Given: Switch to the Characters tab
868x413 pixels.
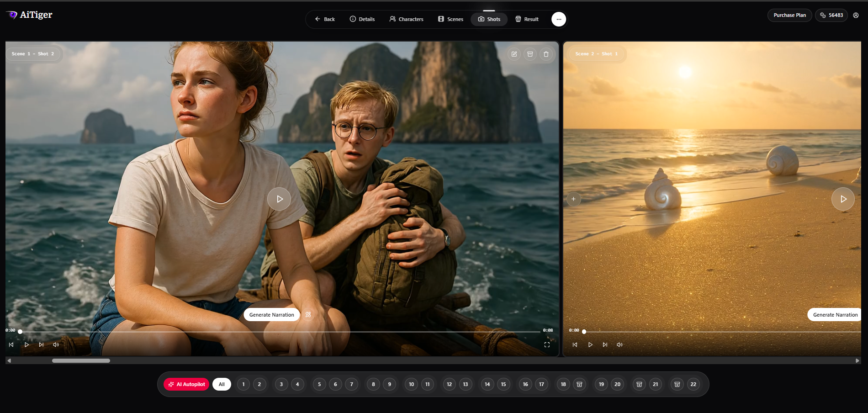Looking at the screenshot, I should pyautogui.click(x=406, y=19).
